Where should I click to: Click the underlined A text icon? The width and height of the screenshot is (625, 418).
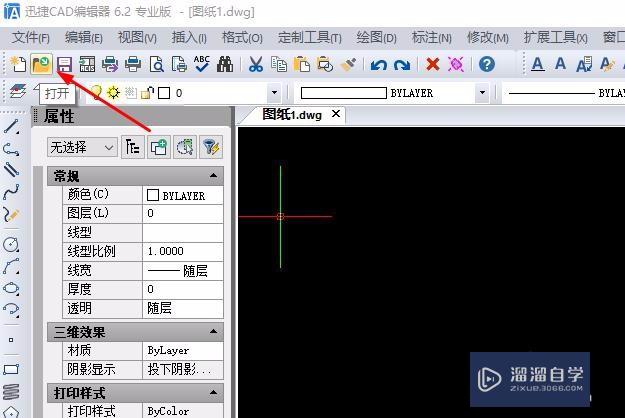point(538,64)
